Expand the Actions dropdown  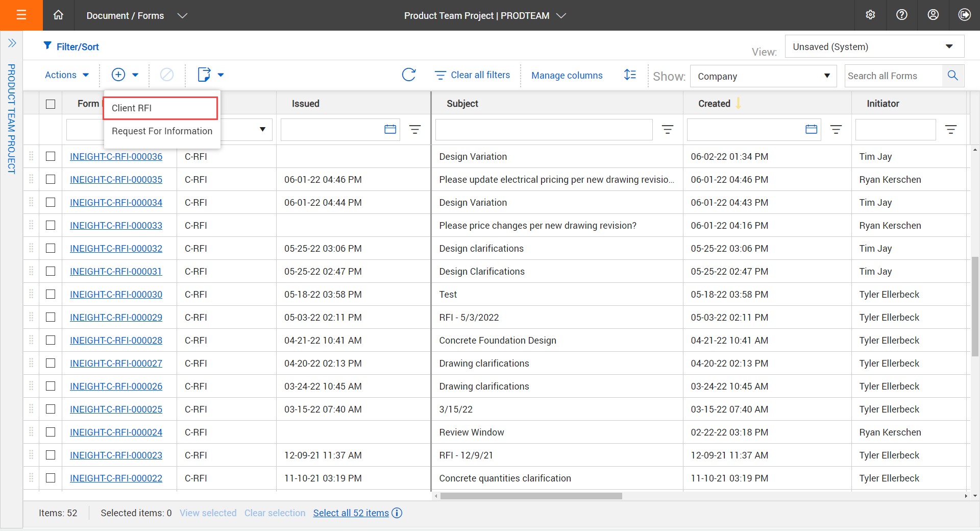click(66, 75)
